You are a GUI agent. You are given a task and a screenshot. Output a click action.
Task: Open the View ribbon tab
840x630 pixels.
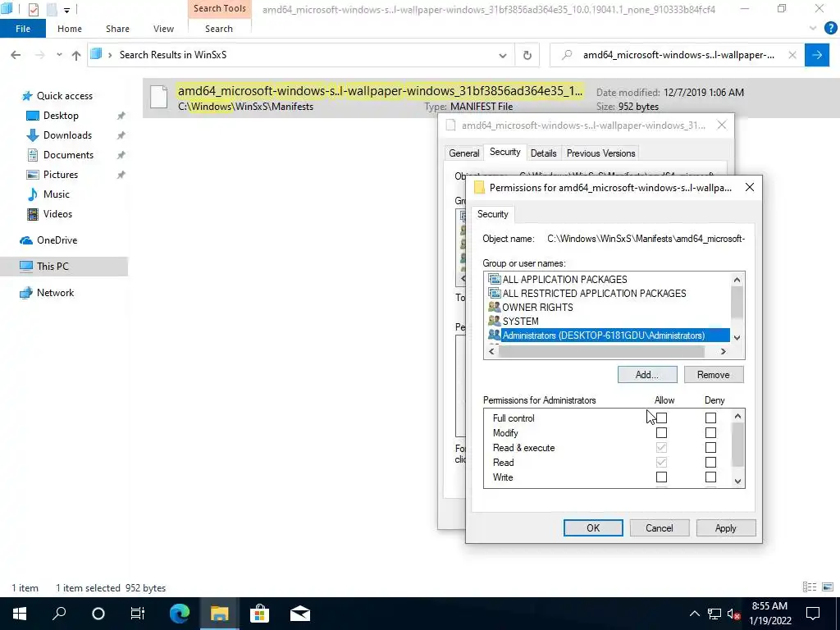tap(163, 29)
